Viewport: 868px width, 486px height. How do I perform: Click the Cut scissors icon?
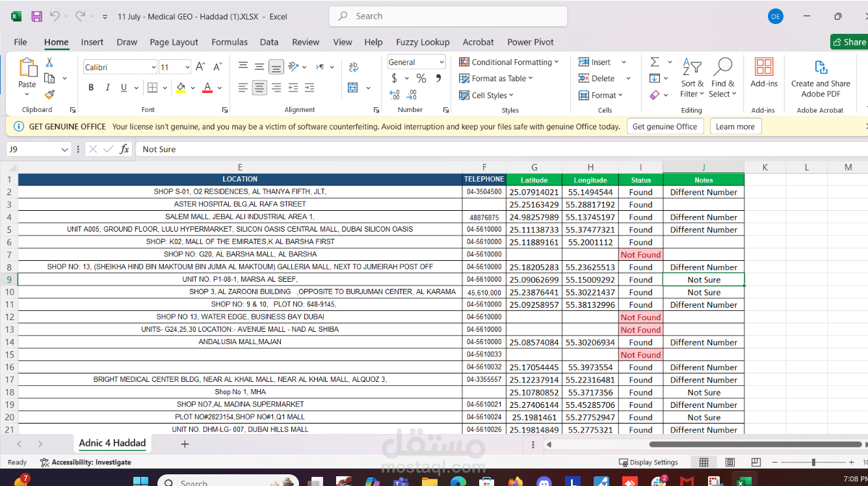(x=49, y=62)
